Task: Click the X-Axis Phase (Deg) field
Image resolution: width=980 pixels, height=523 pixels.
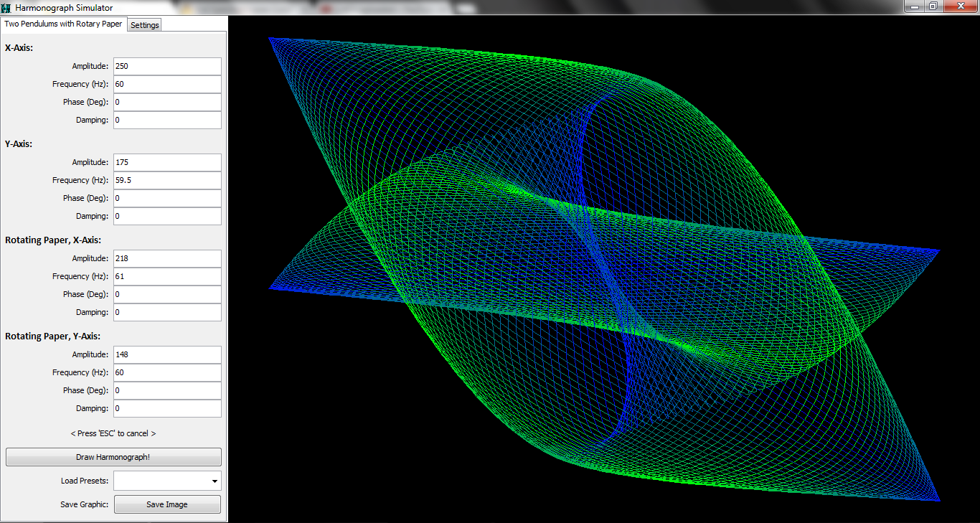Action: tap(167, 102)
